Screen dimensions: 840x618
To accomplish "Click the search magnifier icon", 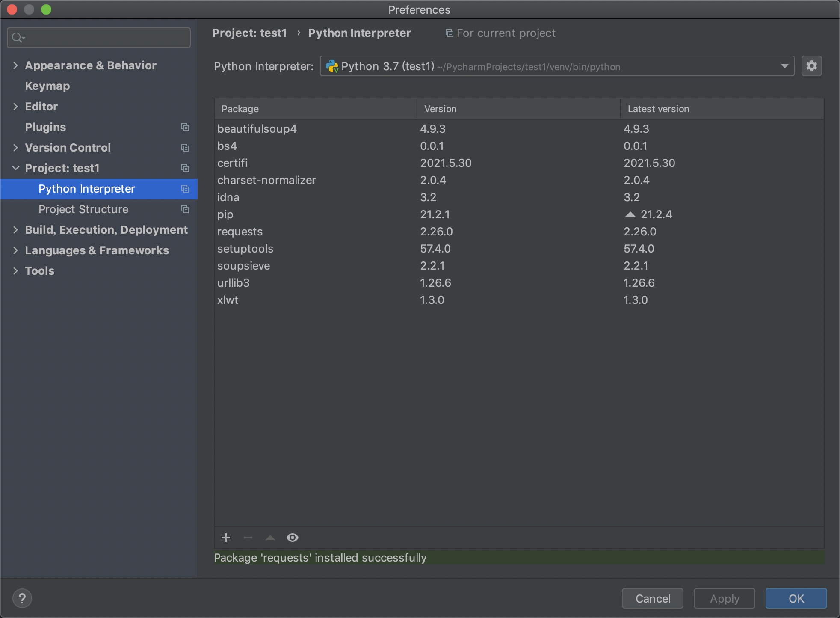I will [x=18, y=38].
